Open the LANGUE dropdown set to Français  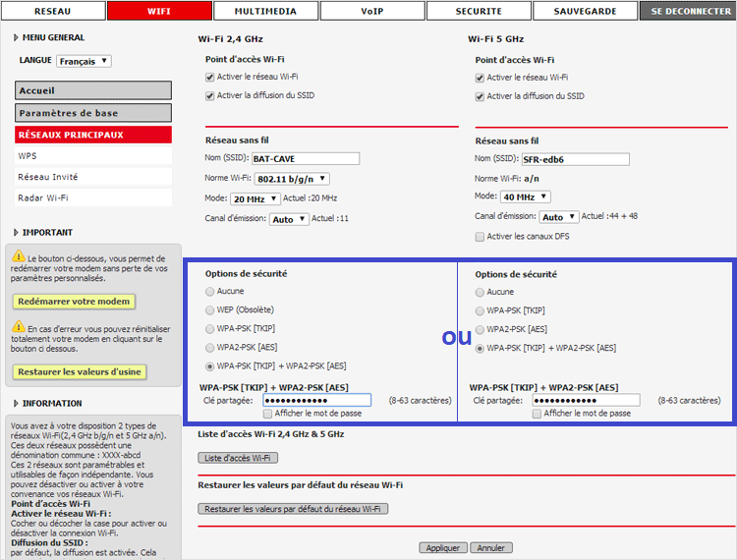[84, 61]
